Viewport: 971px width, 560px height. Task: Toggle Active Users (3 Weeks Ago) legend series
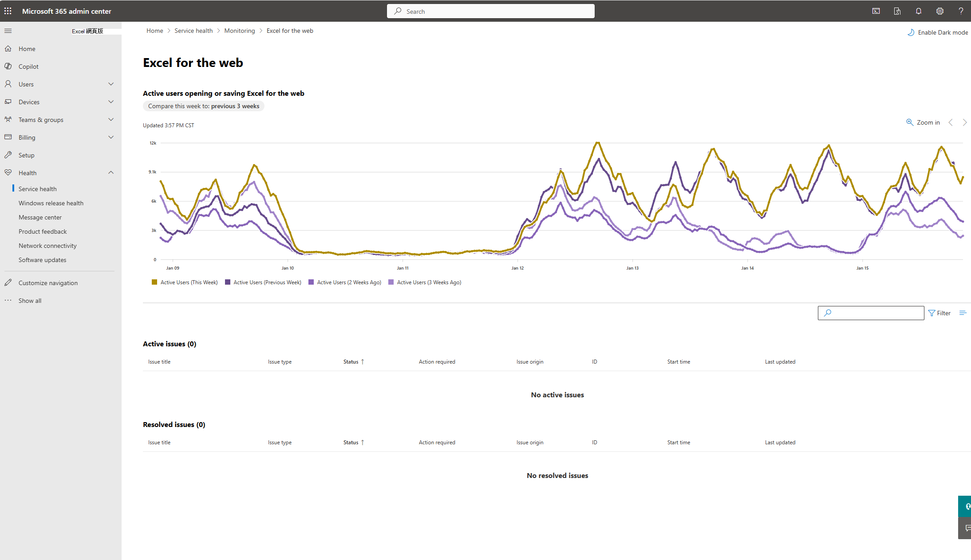tap(425, 282)
